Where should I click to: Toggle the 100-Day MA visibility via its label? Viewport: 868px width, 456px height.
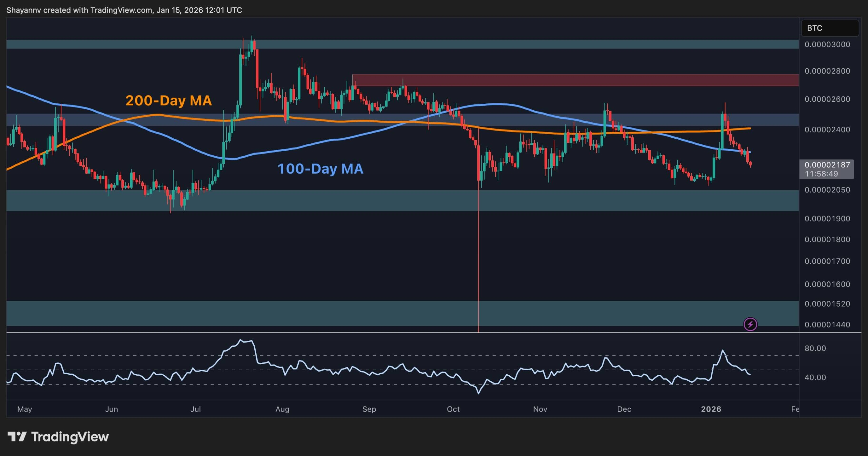click(x=320, y=170)
